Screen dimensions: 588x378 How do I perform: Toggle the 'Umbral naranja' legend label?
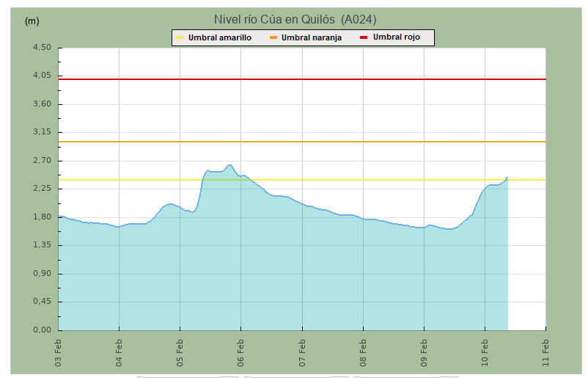312,37
